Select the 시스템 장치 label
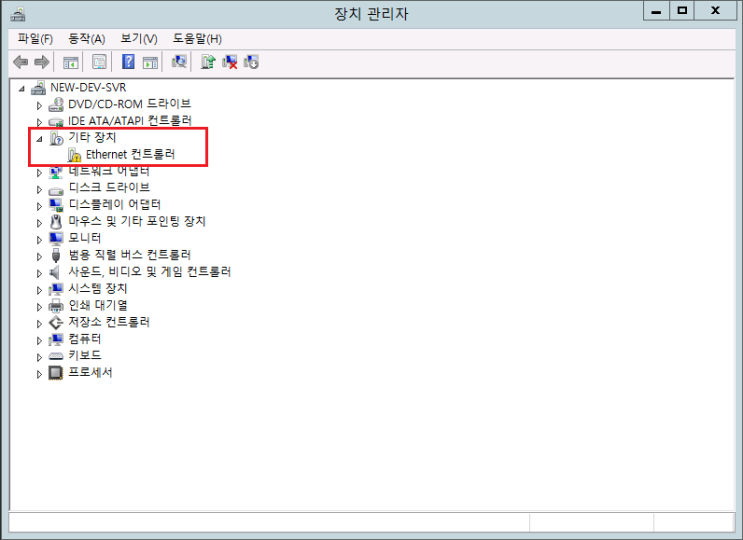This screenshot has height=540, width=743. 98,288
